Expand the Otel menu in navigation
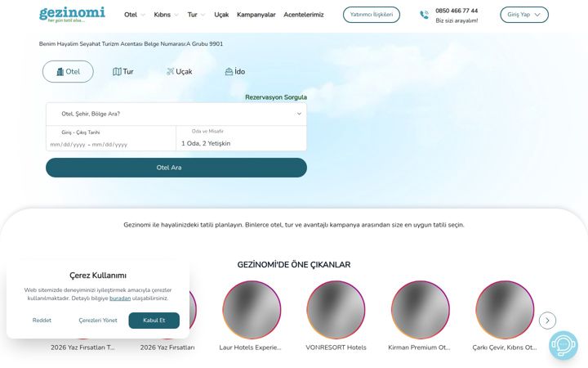The width and height of the screenshot is (588, 368). (x=134, y=15)
